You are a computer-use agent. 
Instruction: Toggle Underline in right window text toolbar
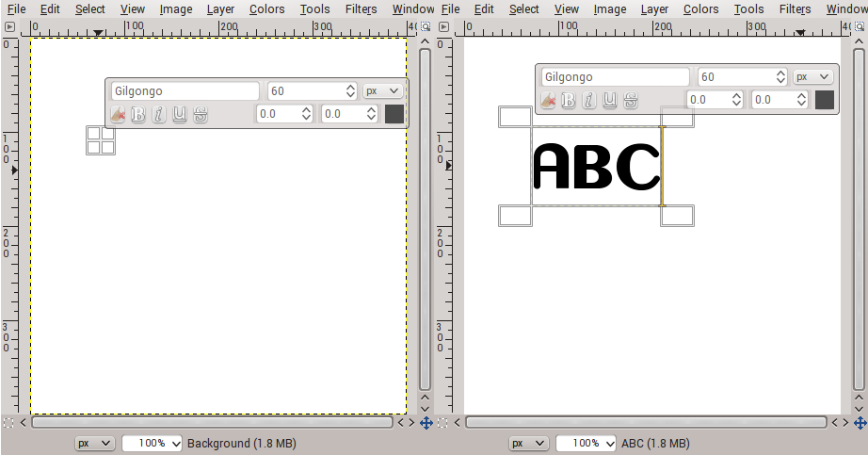(x=609, y=100)
